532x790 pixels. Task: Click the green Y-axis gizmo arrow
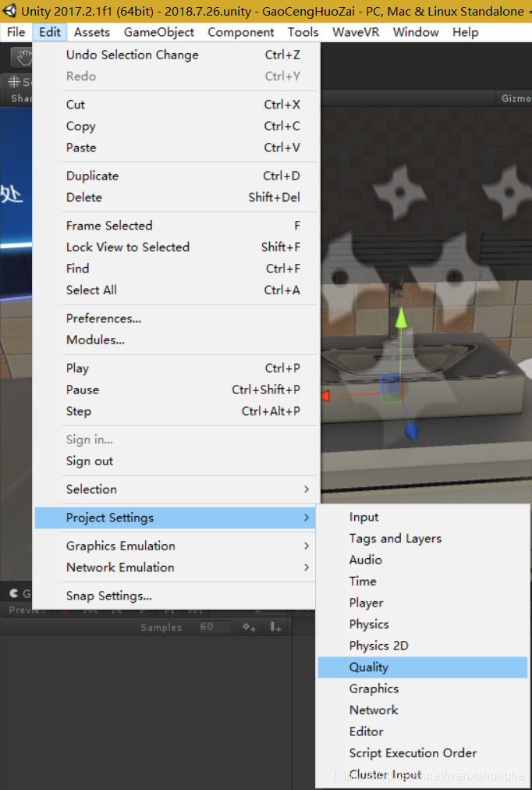pos(401,319)
